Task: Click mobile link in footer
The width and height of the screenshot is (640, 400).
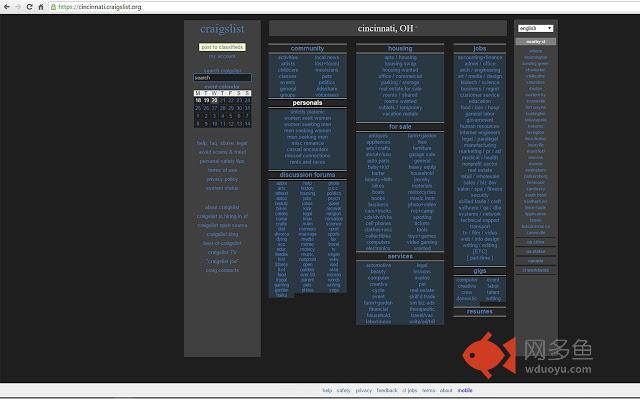Action: tap(465, 391)
